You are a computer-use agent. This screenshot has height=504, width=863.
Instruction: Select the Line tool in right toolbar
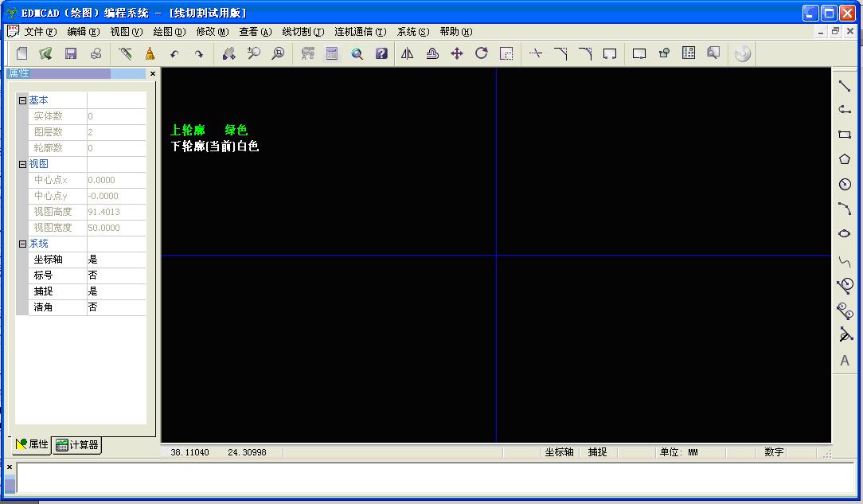(x=845, y=85)
